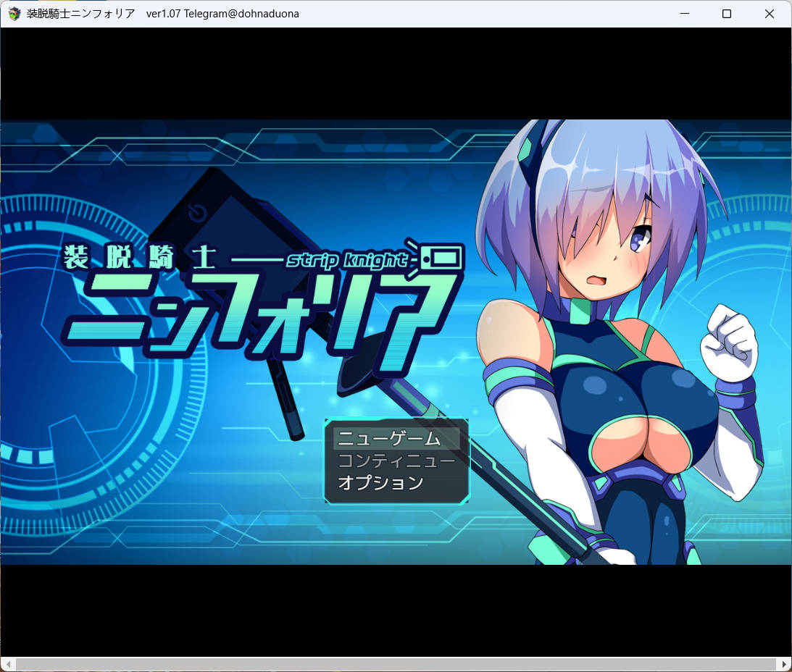This screenshot has height=672, width=792.
Task: Click the grayed-out コンティニュー option
Action: coord(396,460)
